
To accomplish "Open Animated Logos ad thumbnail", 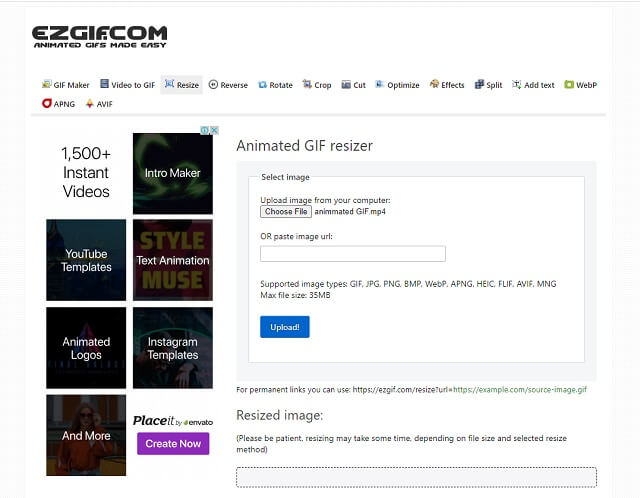I will tap(86, 348).
